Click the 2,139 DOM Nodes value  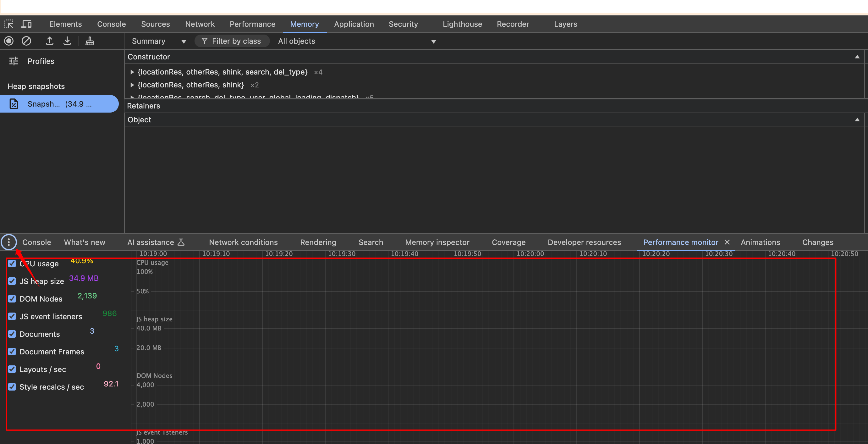87,296
